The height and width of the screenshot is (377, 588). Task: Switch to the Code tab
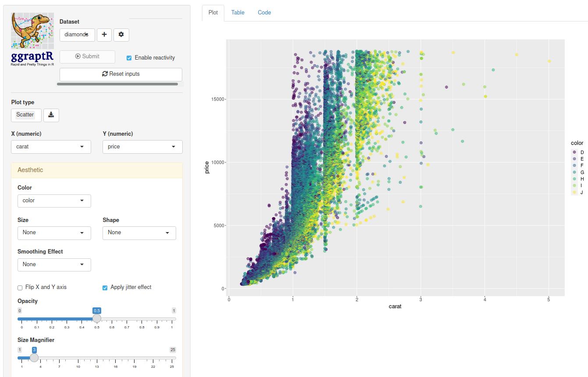[x=264, y=13]
